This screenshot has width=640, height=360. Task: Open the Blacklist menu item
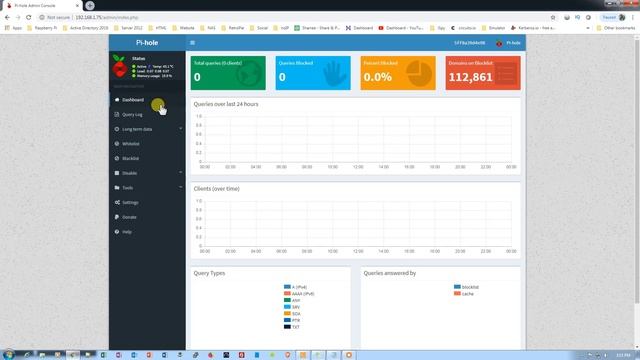coord(147,158)
